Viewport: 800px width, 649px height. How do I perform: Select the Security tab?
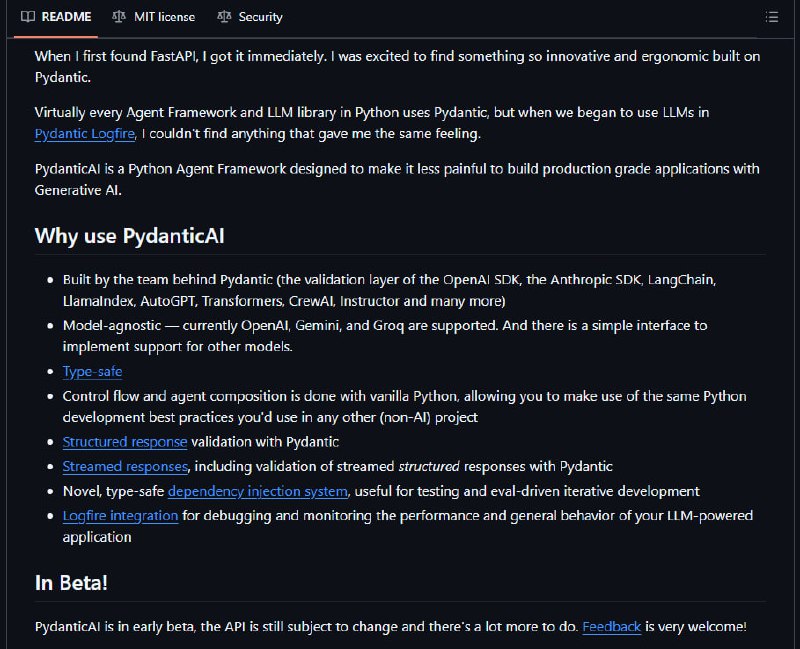pyautogui.click(x=250, y=17)
